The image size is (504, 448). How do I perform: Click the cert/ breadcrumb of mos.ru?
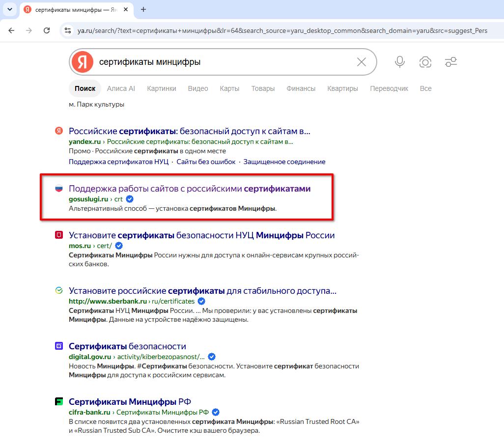(105, 246)
